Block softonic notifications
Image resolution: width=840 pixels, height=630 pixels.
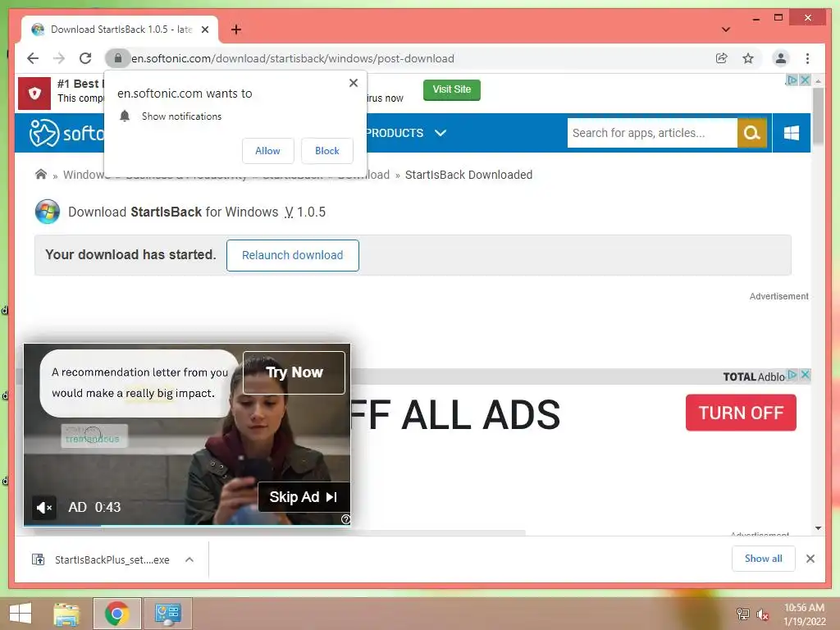tap(326, 151)
